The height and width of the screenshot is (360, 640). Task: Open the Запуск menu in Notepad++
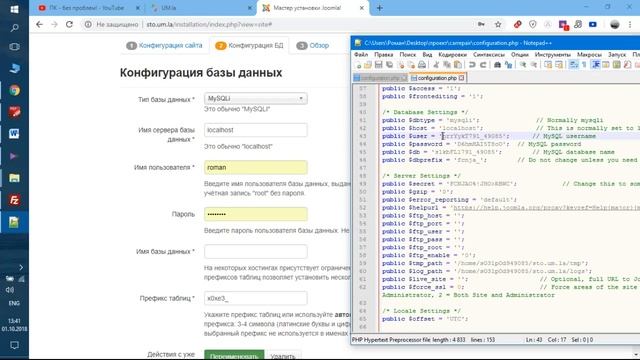tap(616, 54)
